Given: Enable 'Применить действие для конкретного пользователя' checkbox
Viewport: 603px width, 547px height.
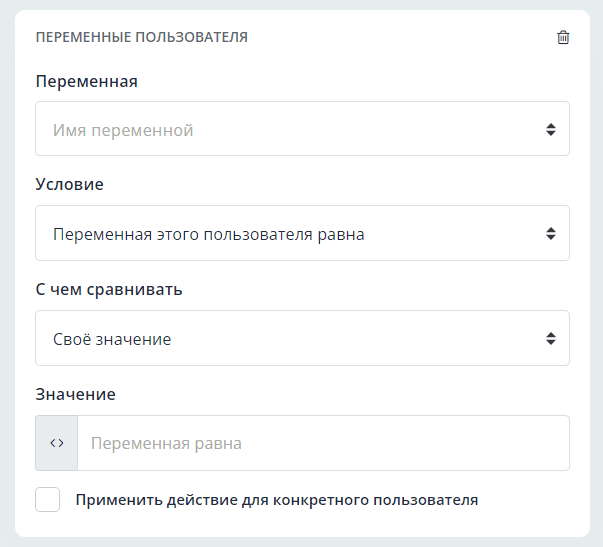Looking at the screenshot, I should tap(48, 499).
